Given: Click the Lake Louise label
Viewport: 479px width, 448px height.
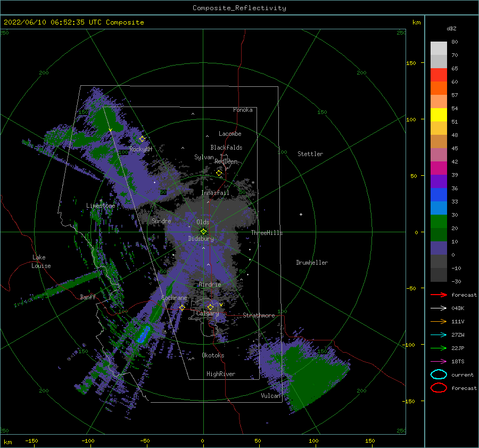Looking at the screenshot, I should tap(41, 262).
